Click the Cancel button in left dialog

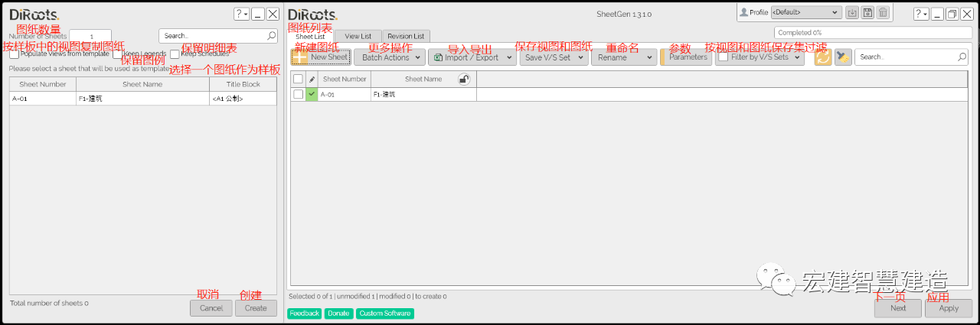(211, 307)
